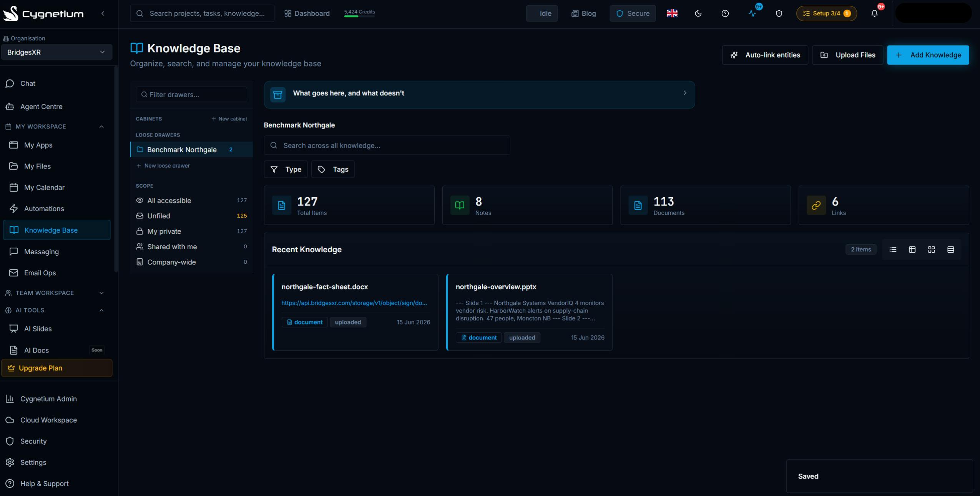The image size is (980, 496).
Task: Click the Total Items document icon
Action: click(x=282, y=205)
